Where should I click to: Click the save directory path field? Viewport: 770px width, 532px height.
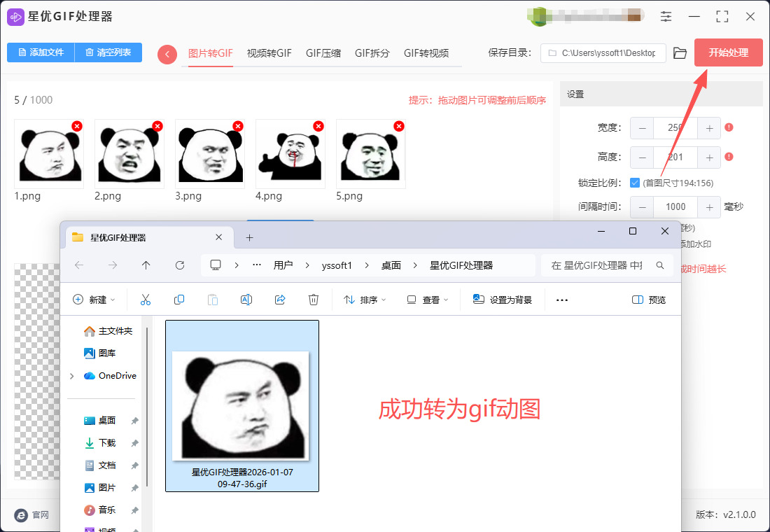[x=603, y=53]
